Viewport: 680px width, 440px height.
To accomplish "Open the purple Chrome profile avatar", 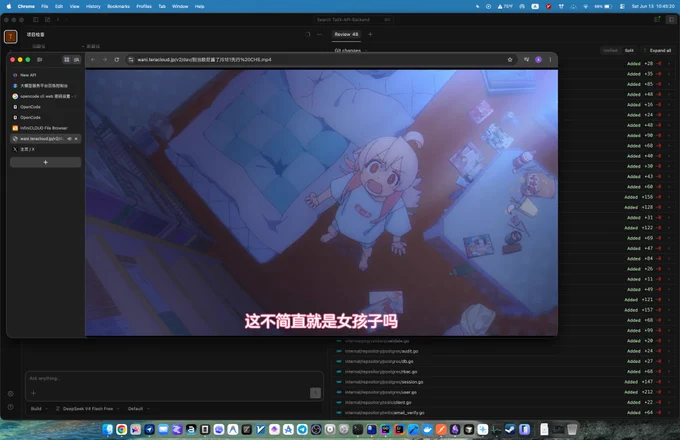I will [x=538, y=59].
